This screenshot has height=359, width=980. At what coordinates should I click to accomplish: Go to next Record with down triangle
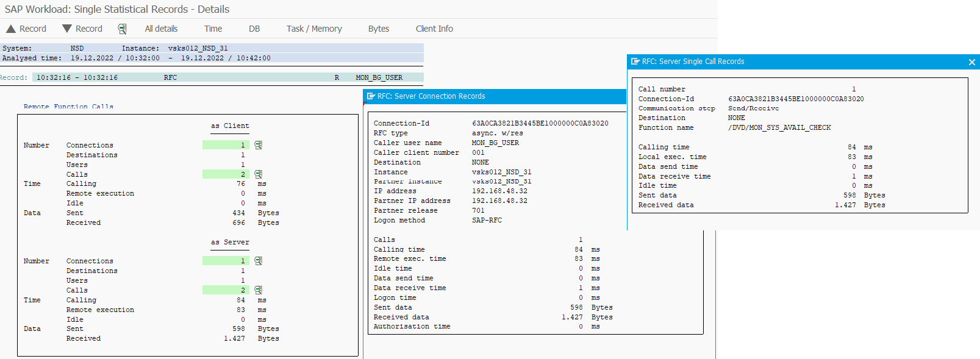point(82,29)
